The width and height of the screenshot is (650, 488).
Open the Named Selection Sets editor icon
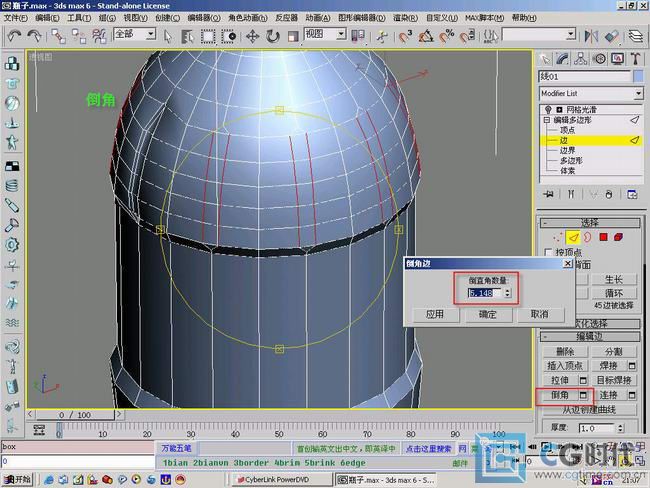[490, 36]
